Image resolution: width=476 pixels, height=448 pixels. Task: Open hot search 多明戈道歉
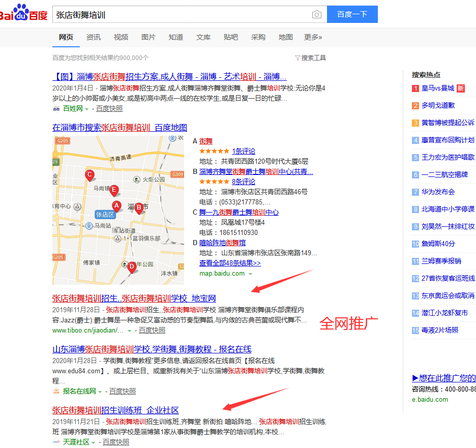(x=438, y=105)
